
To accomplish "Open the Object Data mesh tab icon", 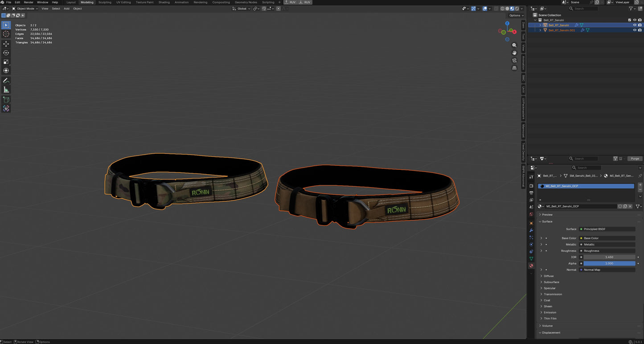I will click(x=531, y=258).
